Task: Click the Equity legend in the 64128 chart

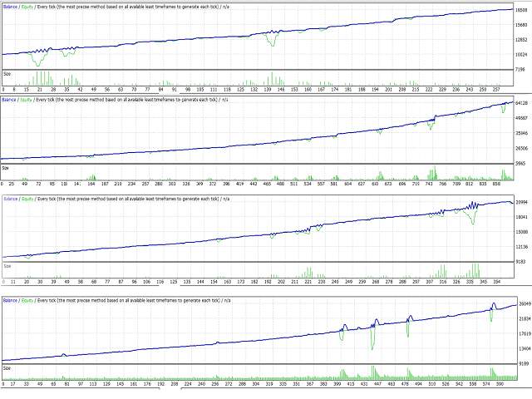Action: (x=26, y=100)
